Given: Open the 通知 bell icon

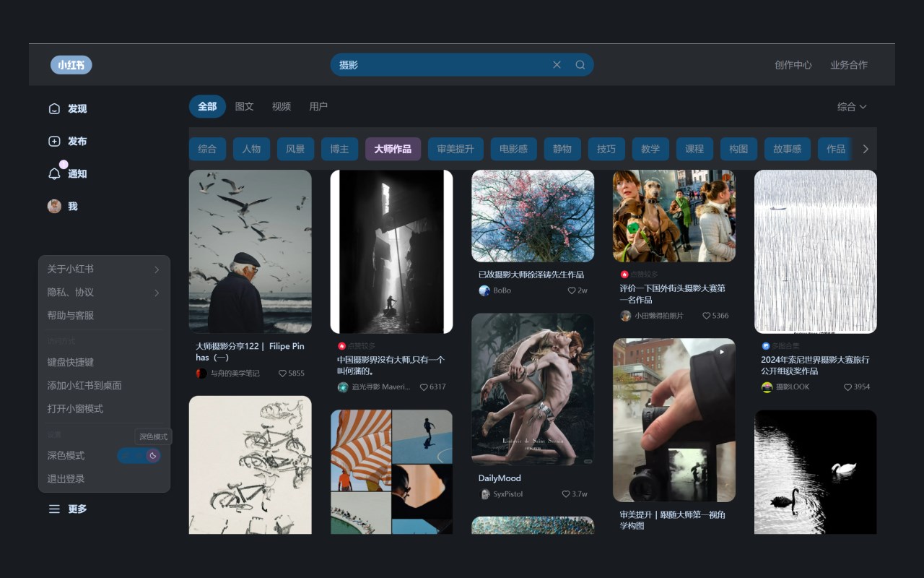Looking at the screenshot, I should point(54,173).
